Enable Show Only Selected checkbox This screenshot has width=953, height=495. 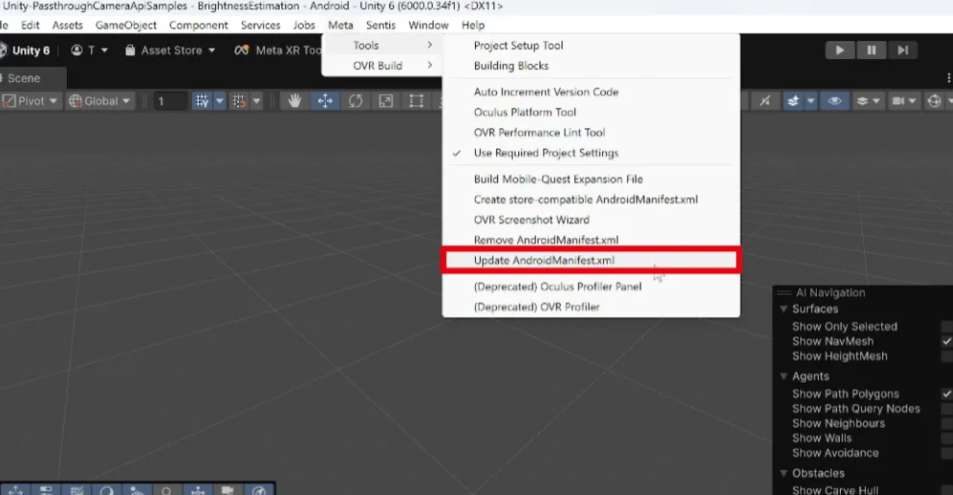[x=946, y=326]
